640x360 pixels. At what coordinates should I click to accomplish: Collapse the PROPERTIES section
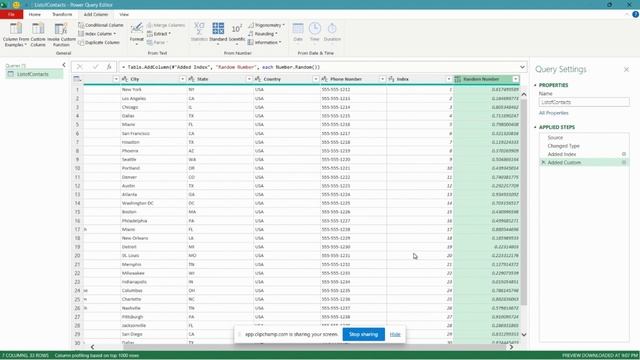pos(535,85)
